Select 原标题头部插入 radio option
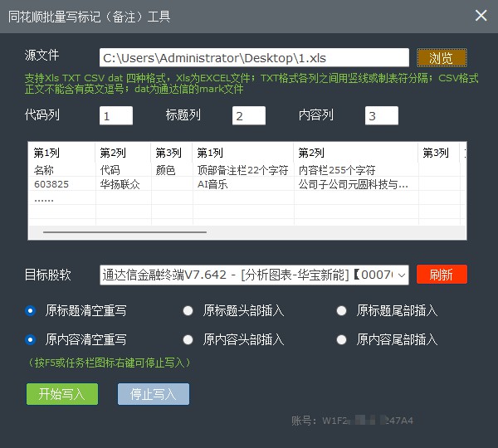 (x=188, y=311)
